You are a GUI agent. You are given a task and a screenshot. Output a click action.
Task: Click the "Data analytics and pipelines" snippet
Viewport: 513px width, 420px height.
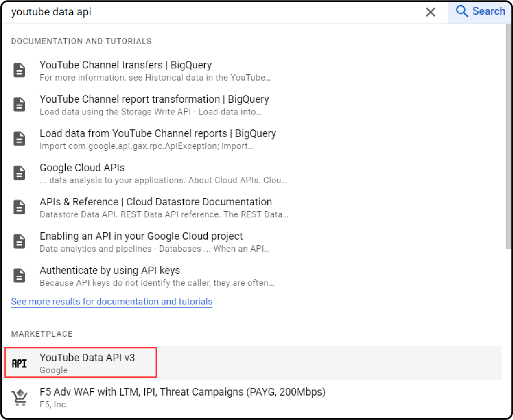pos(155,249)
